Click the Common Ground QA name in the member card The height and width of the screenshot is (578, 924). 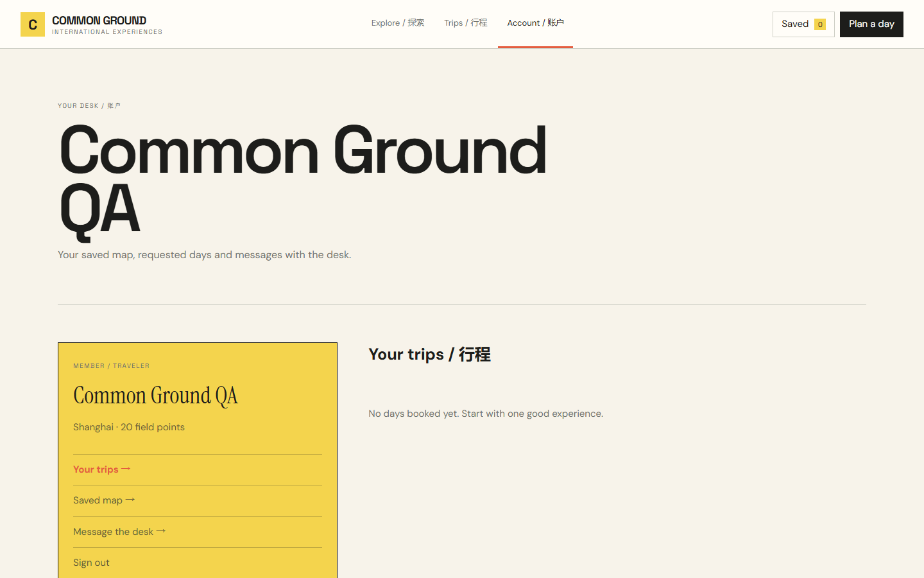point(155,396)
